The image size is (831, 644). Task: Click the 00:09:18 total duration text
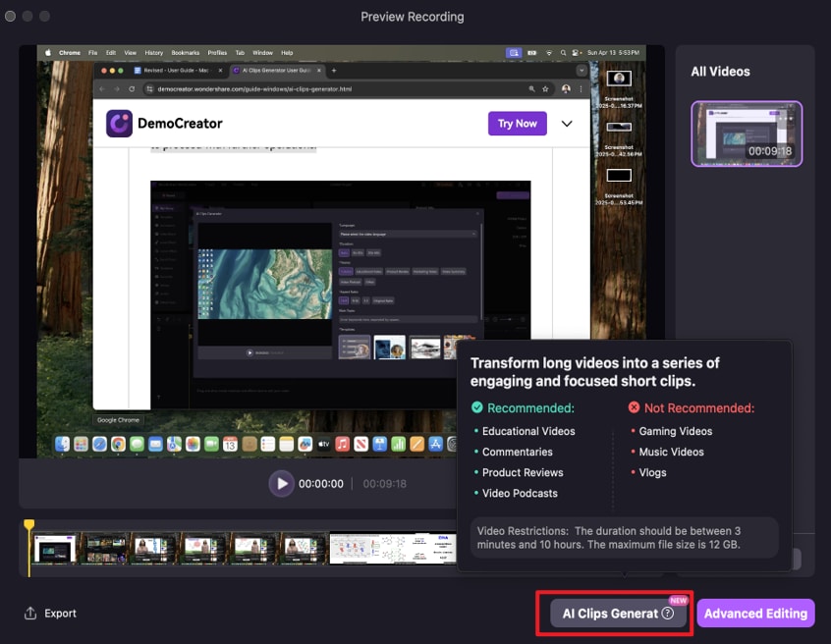(x=385, y=484)
